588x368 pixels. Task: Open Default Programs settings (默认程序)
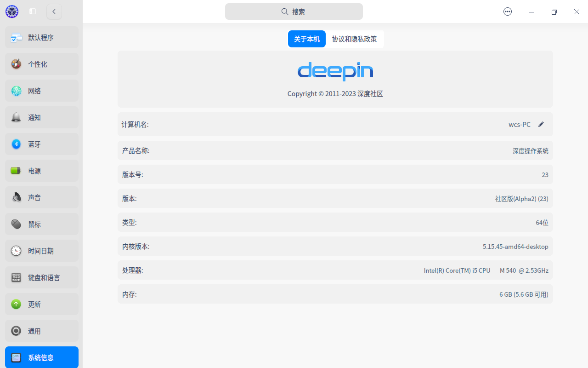point(41,37)
